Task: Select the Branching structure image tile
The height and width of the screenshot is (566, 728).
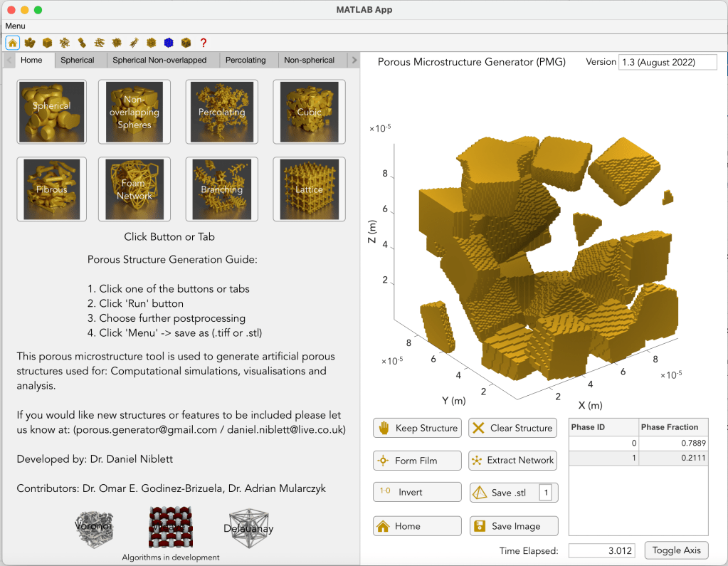Action: coord(221,189)
